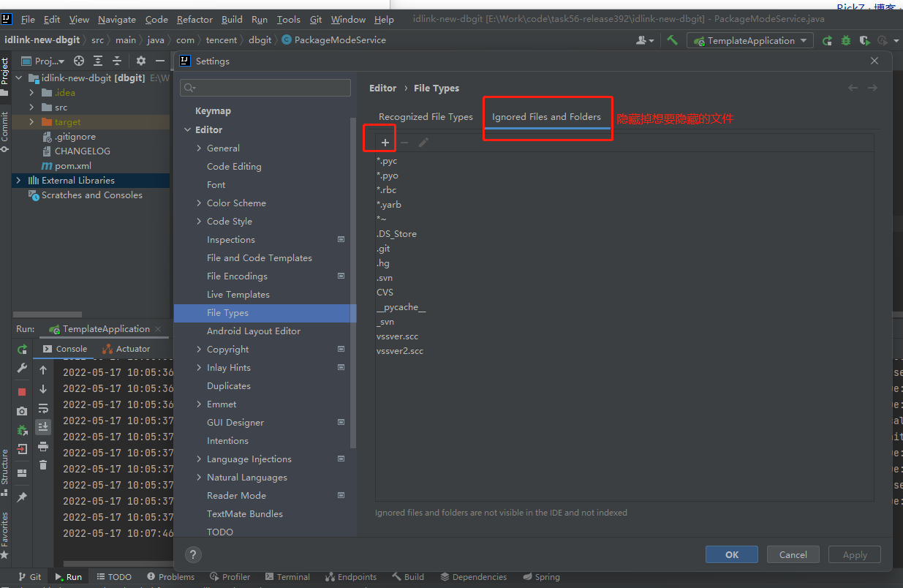Click the Settings close X button
903x588 pixels.
pyautogui.click(x=874, y=61)
